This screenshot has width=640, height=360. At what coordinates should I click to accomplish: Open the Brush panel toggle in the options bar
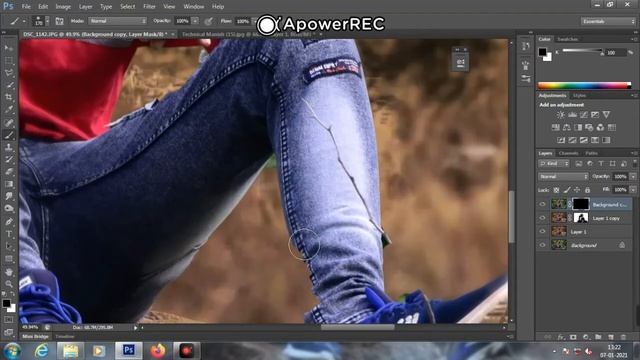[59, 21]
